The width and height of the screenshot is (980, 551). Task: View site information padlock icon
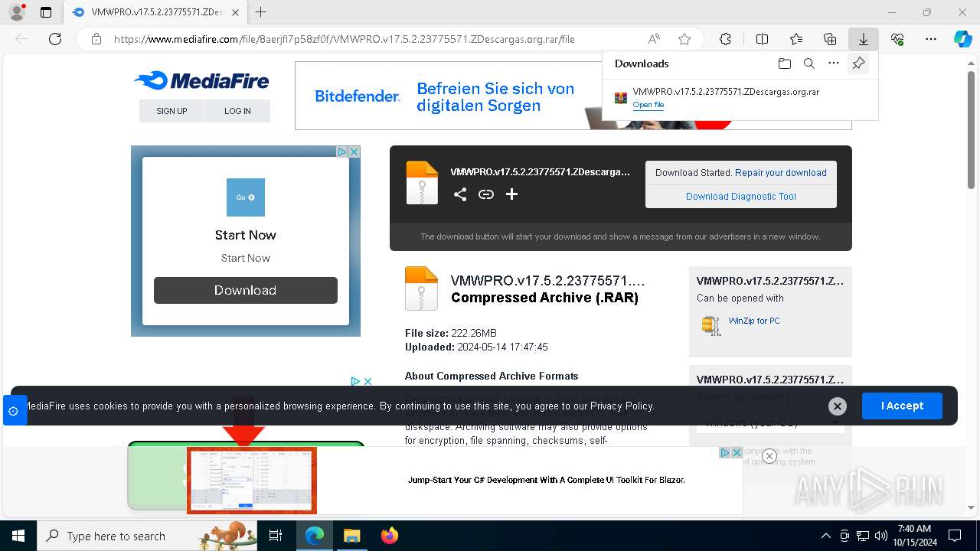(x=96, y=39)
